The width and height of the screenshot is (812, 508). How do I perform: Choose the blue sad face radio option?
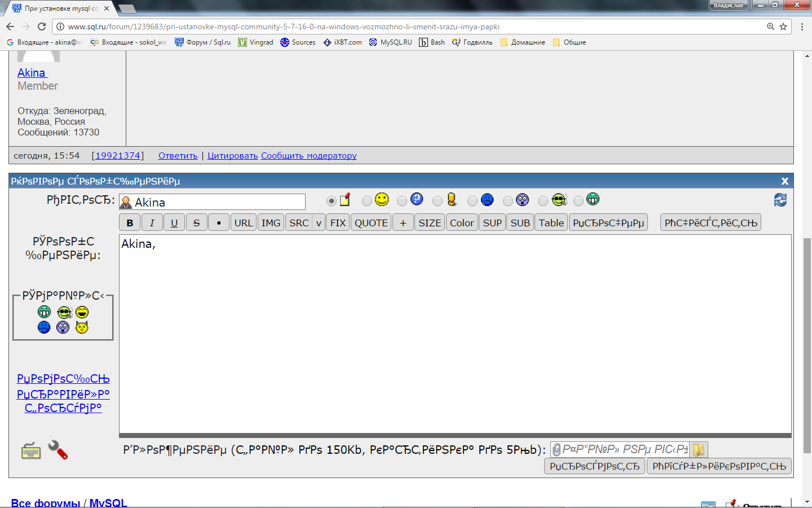pyautogui.click(x=473, y=201)
